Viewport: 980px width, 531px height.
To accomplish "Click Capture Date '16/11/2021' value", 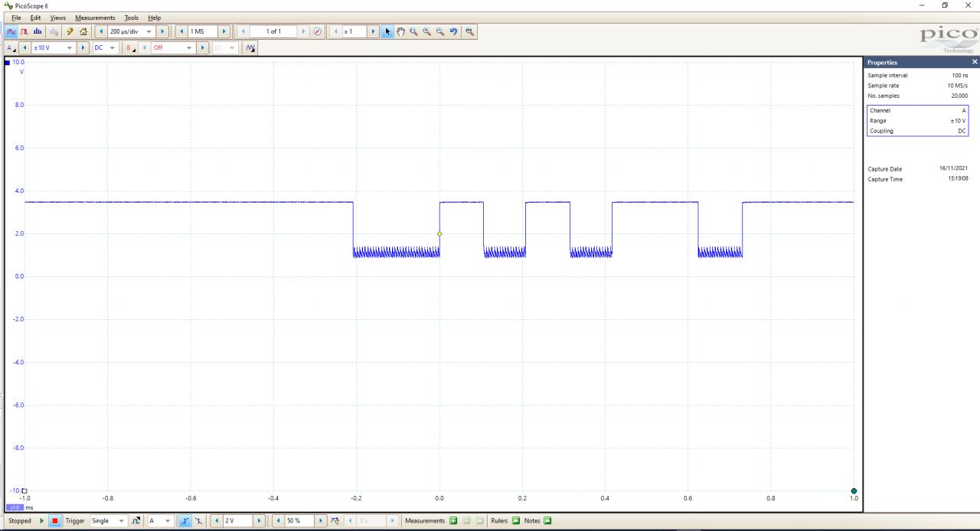I will 954,168.
